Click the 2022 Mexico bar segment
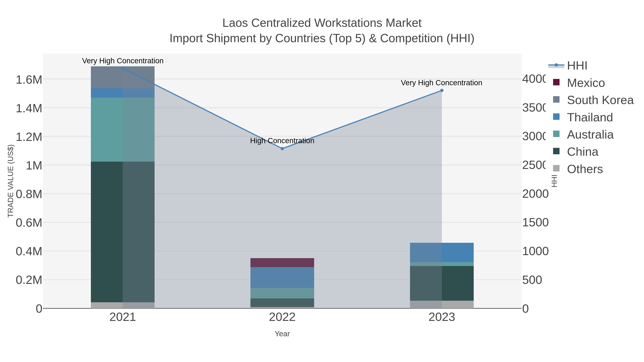The image size is (644, 362). (282, 263)
